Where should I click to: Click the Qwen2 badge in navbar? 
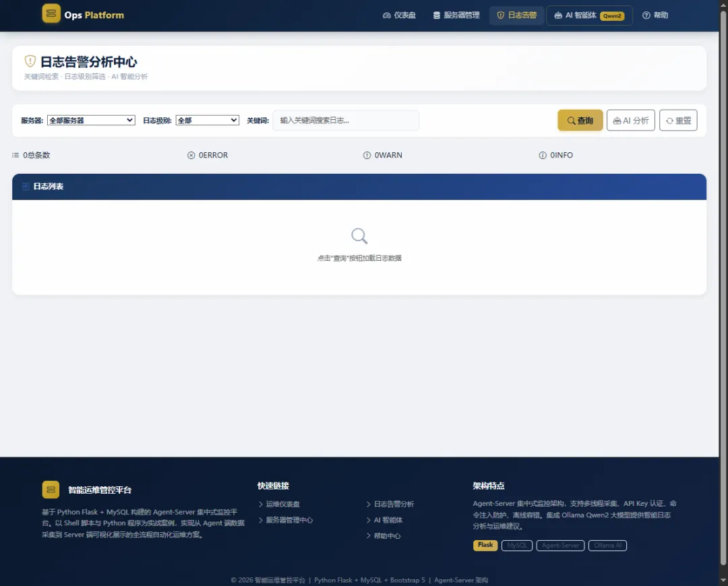coord(612,15)
